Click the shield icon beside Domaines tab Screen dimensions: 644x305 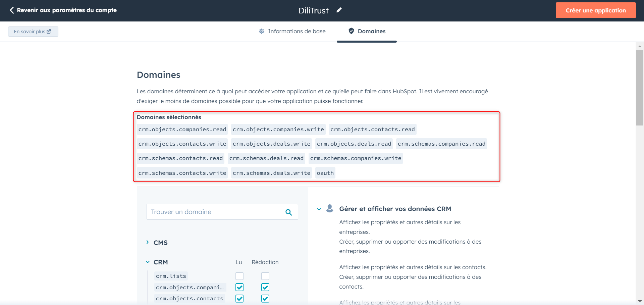(351, 31)
